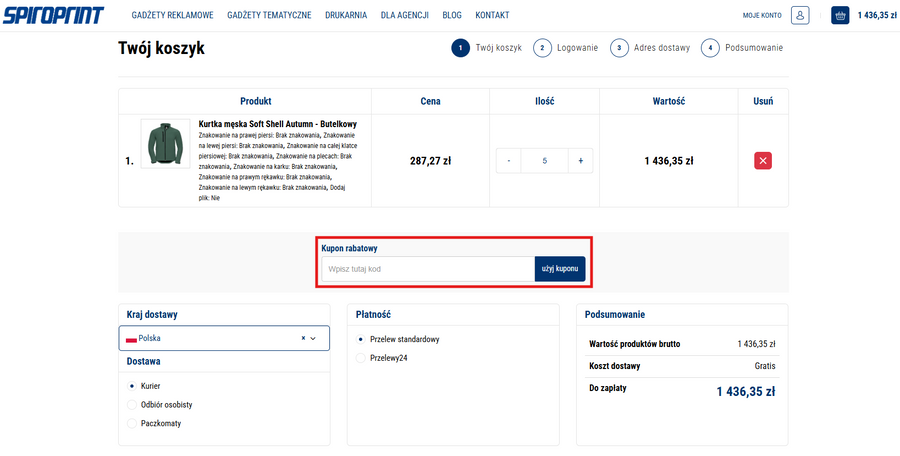Go to Gadżety tematyczne menu

coord(269,15)
